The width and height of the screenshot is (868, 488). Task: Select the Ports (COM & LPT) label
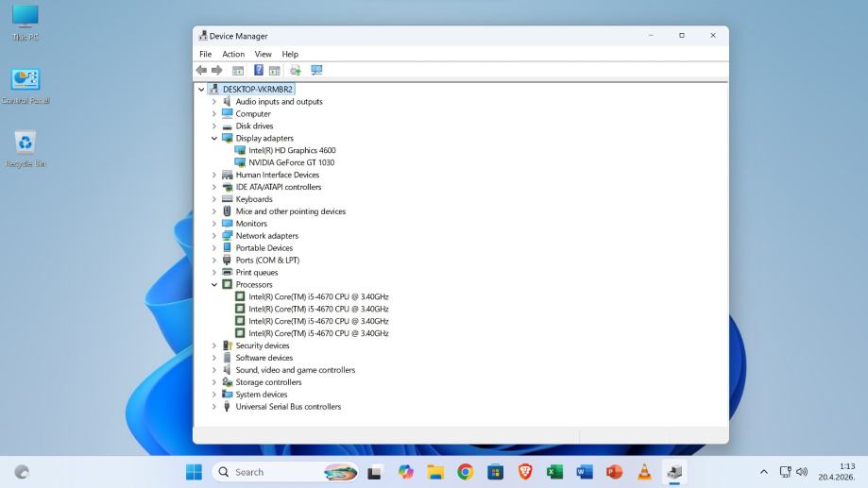tap(267, 260)
